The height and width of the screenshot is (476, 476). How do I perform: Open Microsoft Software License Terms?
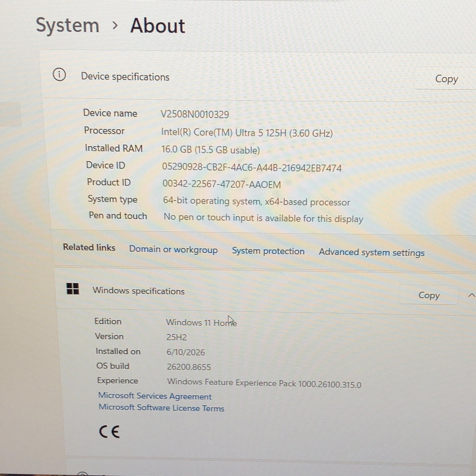162,408
